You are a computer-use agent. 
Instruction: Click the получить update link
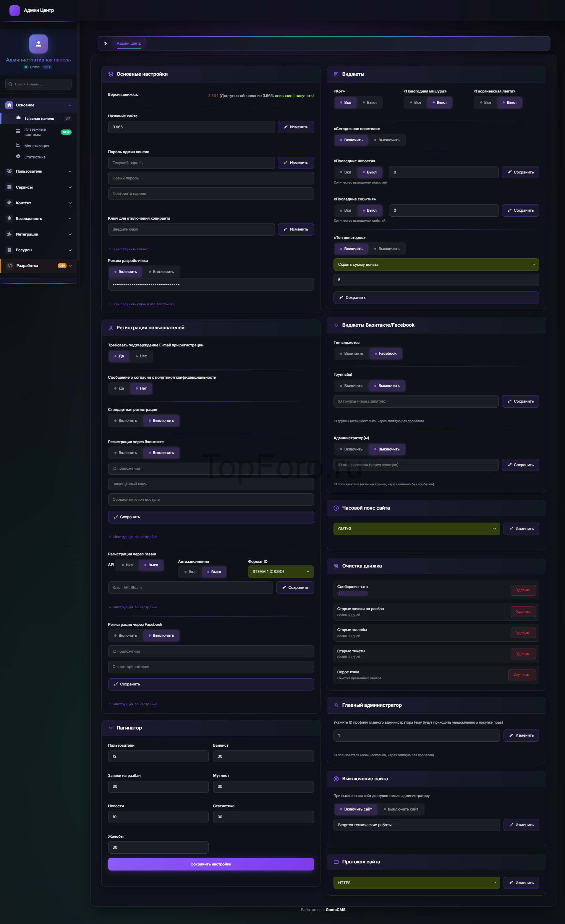tap(304, 96)
